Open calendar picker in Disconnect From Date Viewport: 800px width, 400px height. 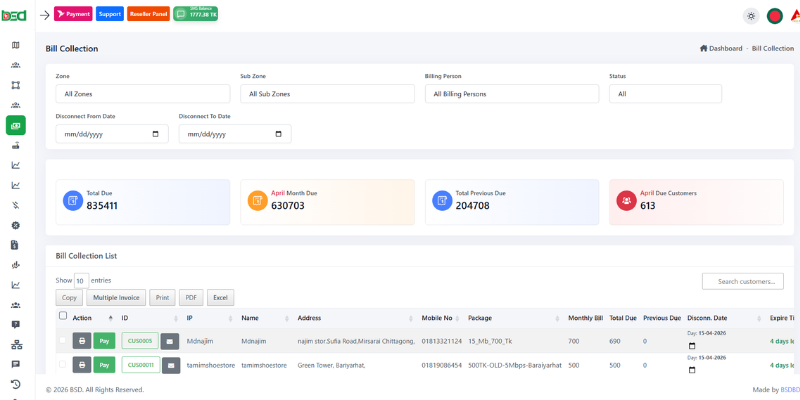click(155, 134)
